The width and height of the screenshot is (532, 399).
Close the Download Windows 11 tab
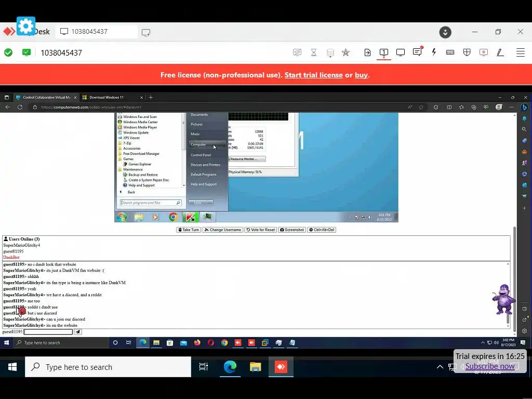(141, 97)
